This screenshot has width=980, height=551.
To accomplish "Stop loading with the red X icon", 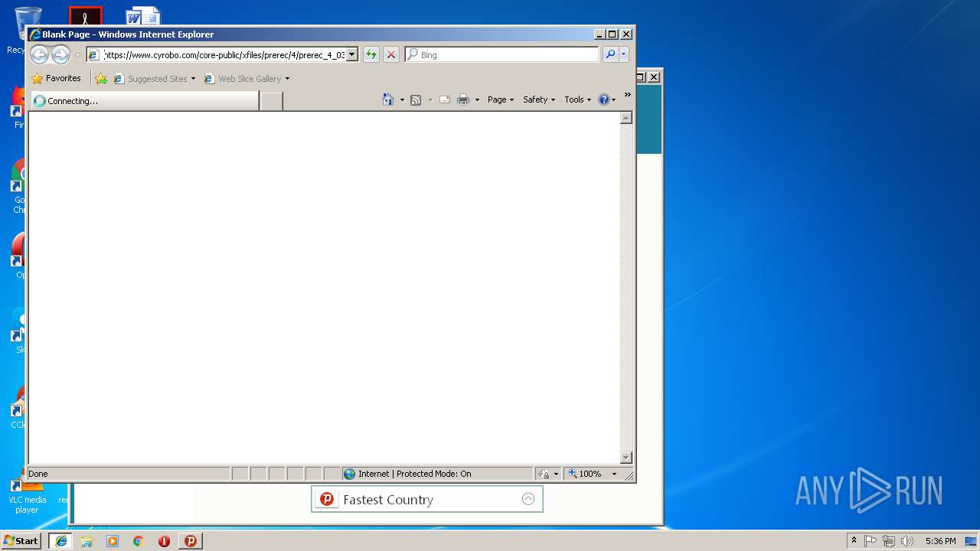I will (391, 54).
